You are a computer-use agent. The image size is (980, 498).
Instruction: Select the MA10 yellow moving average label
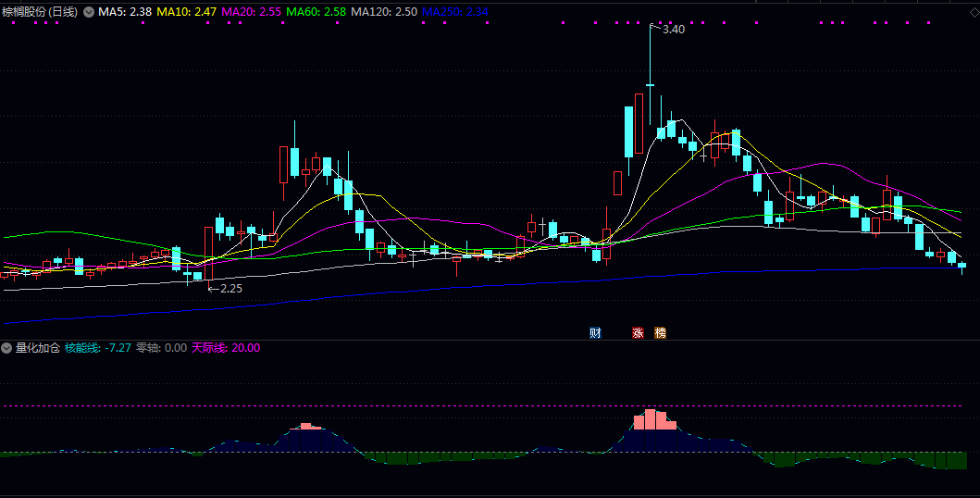[x=186, y=12]
